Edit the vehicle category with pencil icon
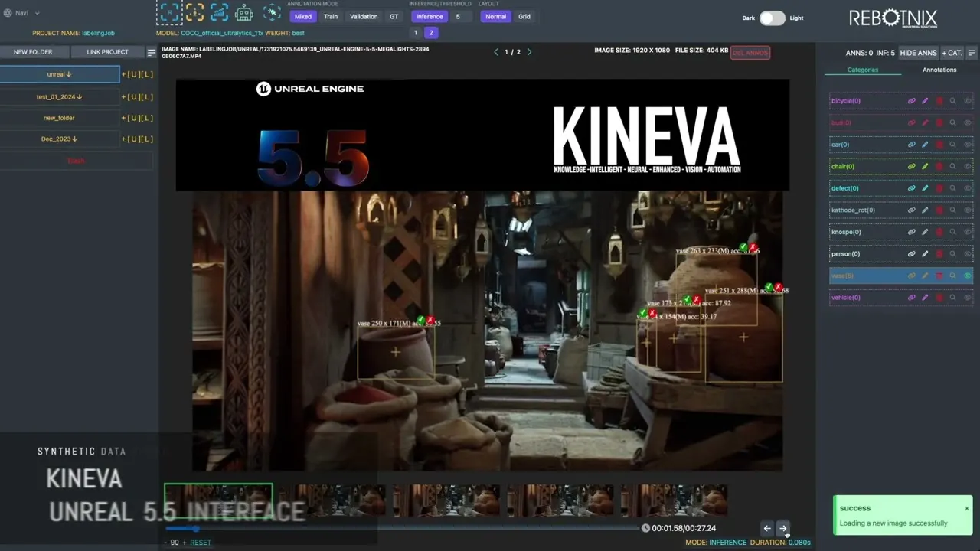This screenshot has width=980, height=551. (x=925, y=298)
